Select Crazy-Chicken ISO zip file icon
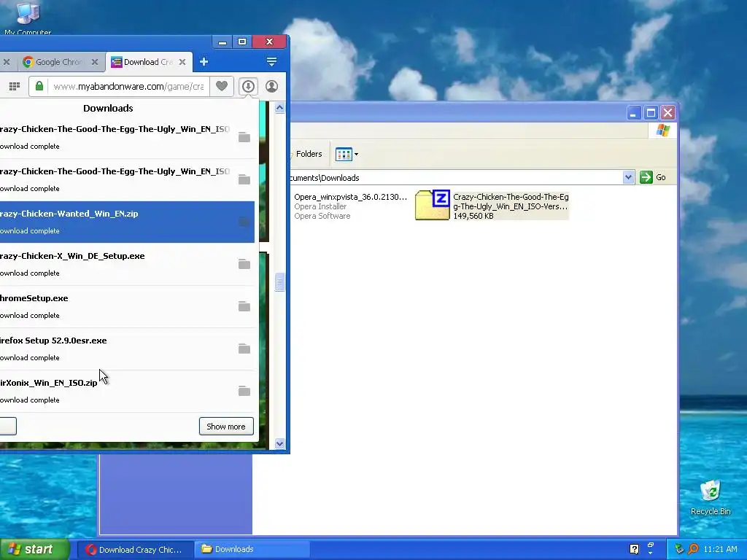 432,205
